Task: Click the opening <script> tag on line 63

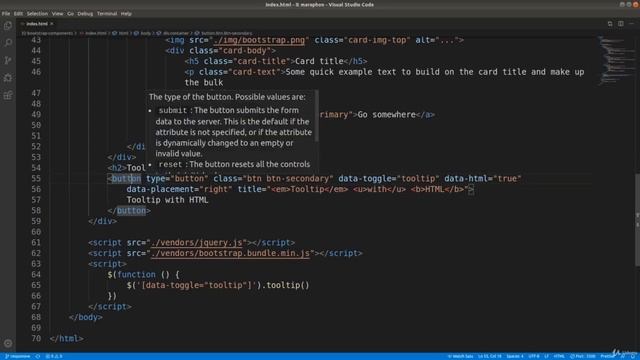Action: tap(107, 264)
